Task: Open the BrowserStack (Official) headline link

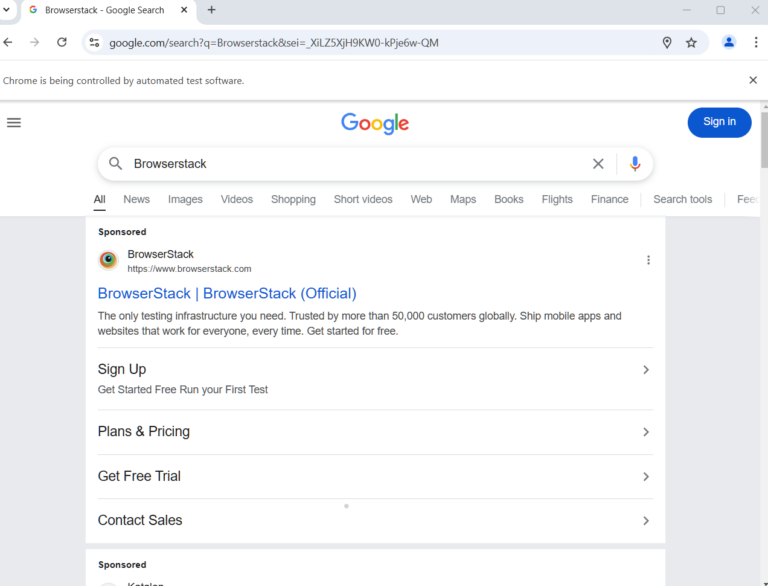Action: pyautogui.click(x=227, y=293)
